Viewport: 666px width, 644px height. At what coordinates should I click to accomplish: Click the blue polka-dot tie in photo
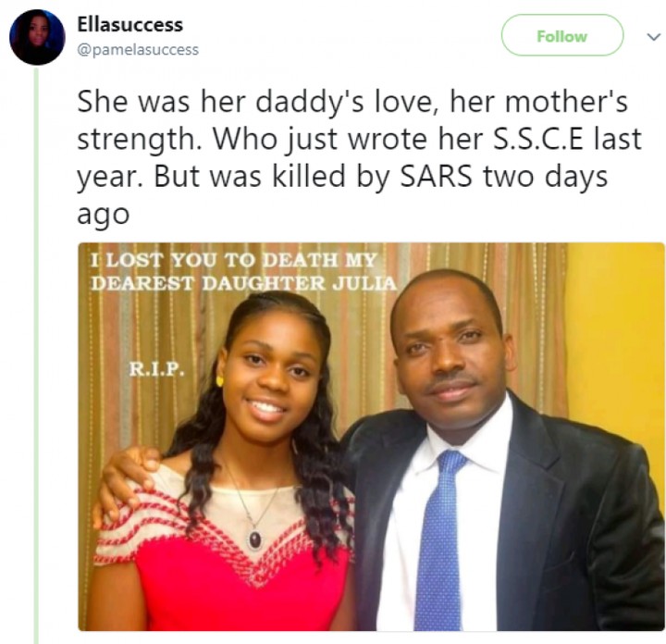point(443,537)
